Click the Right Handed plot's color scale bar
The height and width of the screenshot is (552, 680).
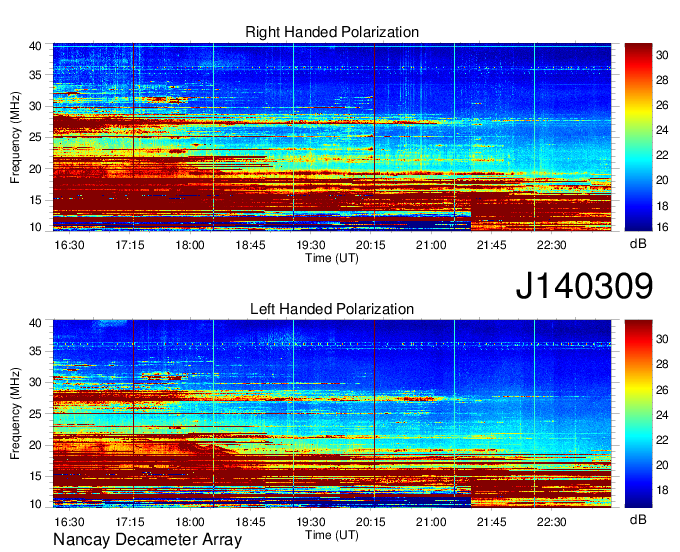click(638, 137)
